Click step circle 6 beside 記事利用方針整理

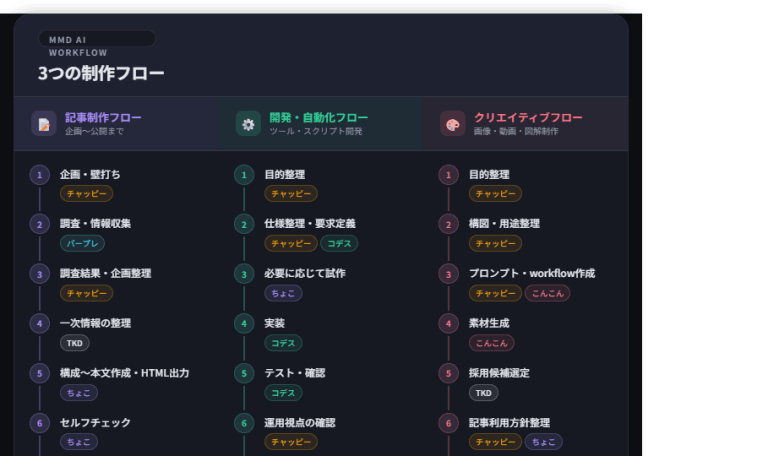tap(448, 423)
